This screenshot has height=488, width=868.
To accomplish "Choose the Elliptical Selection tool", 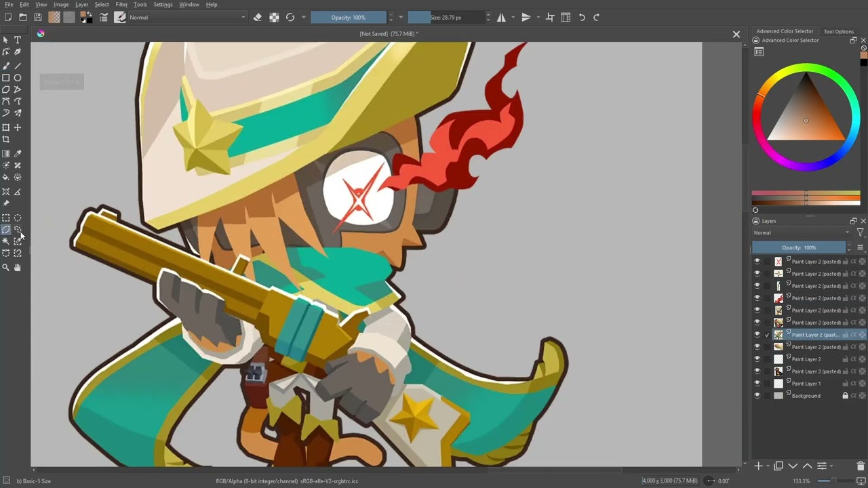I will tap(18, 218).
